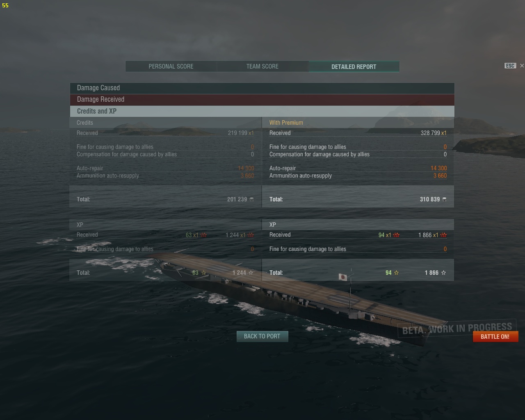Open the Team Score tab
This screenshot has width=525, height=420.
(x=262, y=66)
